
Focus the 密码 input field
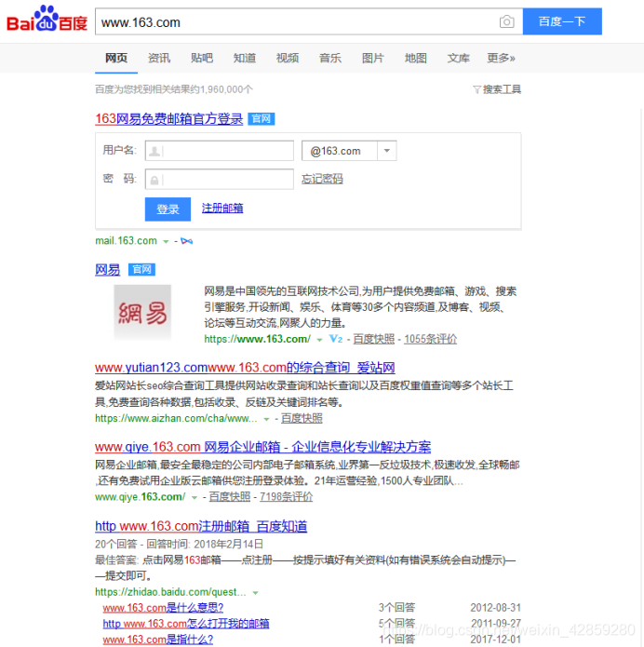tap(220, 180)
